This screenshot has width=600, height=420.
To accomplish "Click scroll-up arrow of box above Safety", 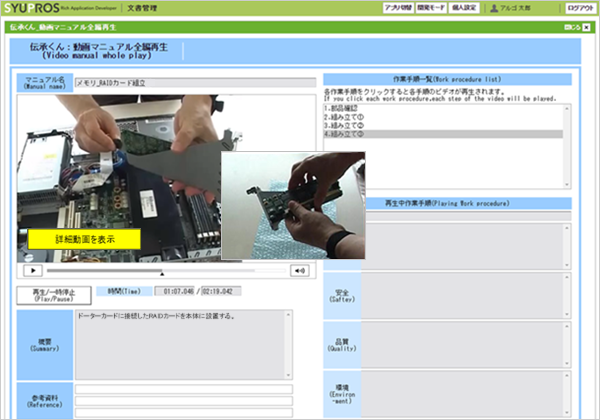I will [x=567, y=228].
